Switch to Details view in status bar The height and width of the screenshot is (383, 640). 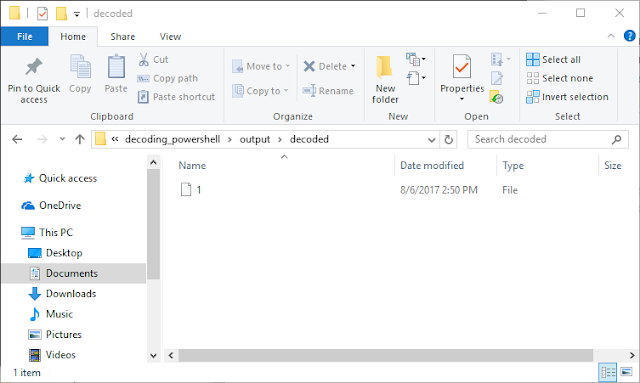tap(608, 372)
